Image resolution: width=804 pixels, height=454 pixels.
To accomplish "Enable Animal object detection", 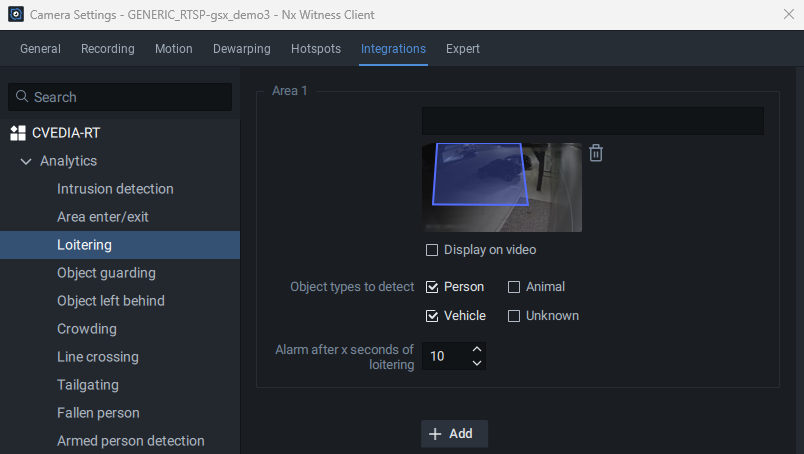I will (514, 287).
